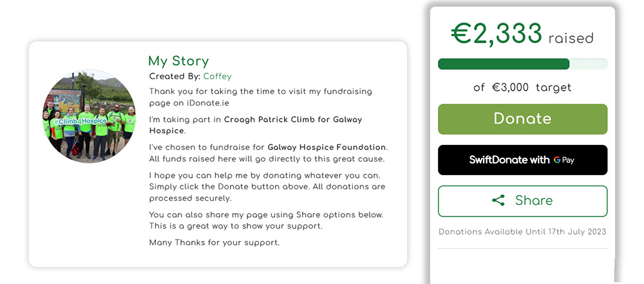Click the unfilled end of progress bar
This screenshot has height=284, width=644.
point(588,64)
